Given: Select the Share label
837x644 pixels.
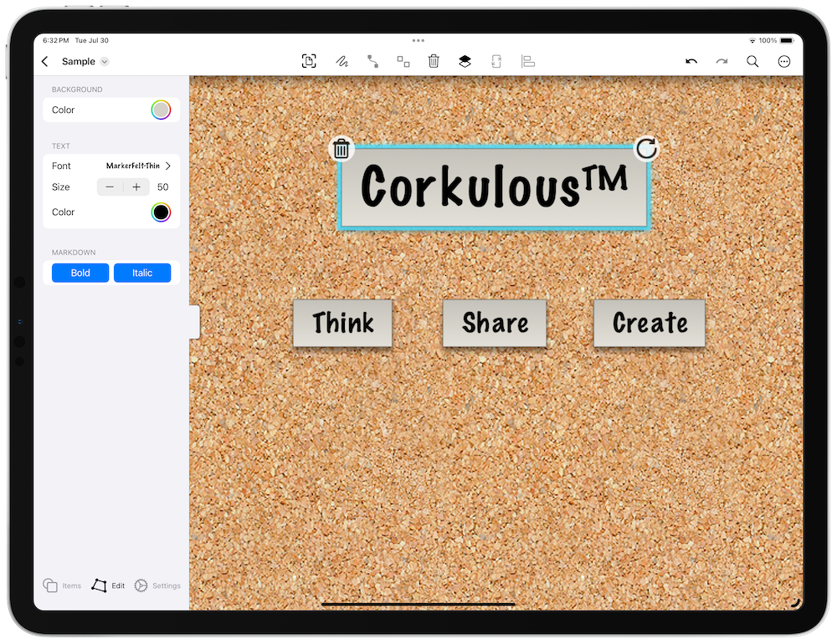Looking at the screenshot, I should point(495,324).
